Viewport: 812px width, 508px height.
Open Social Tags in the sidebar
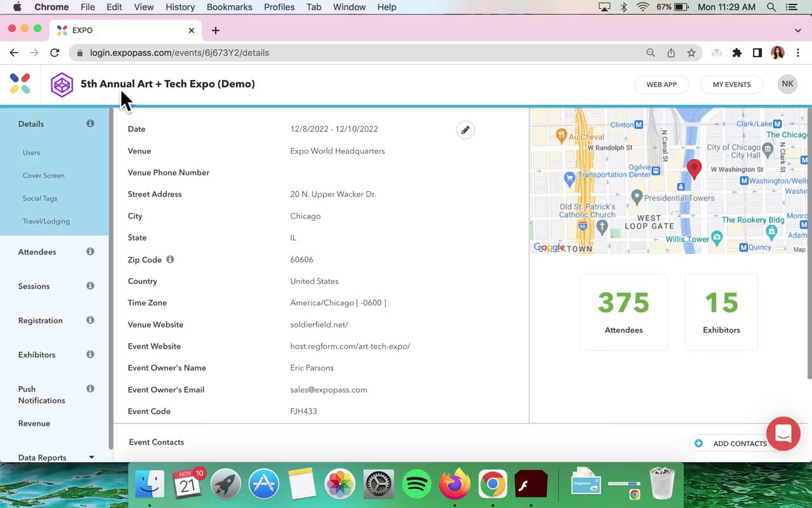(x=40, y=198)
